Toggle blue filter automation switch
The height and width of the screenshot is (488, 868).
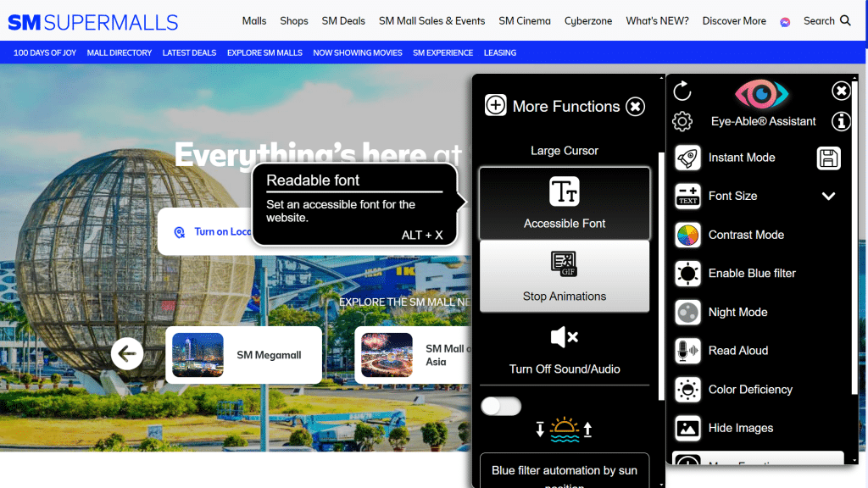coord(501,407)
